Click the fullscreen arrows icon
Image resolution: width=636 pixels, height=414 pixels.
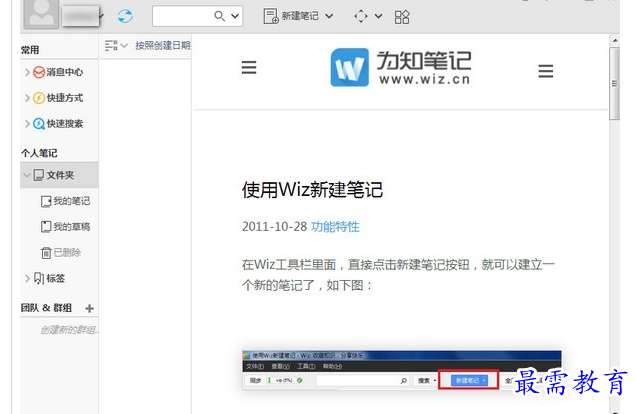pyautogui.click(x=361, y=16)
